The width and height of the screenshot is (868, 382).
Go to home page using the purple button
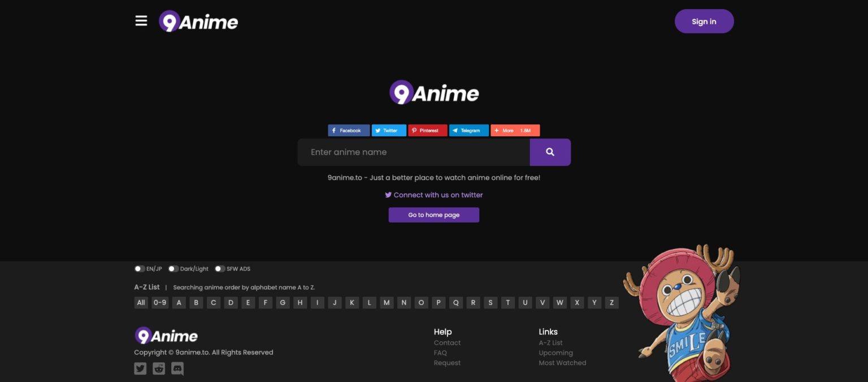[433, 215]
